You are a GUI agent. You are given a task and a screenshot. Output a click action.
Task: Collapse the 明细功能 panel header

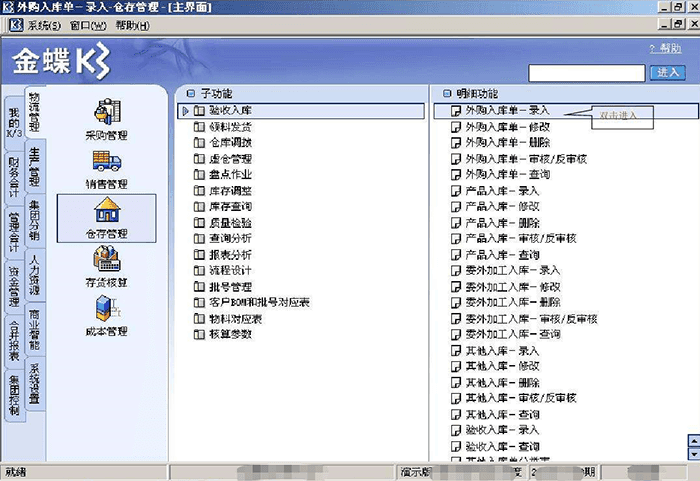coord(447,93)
